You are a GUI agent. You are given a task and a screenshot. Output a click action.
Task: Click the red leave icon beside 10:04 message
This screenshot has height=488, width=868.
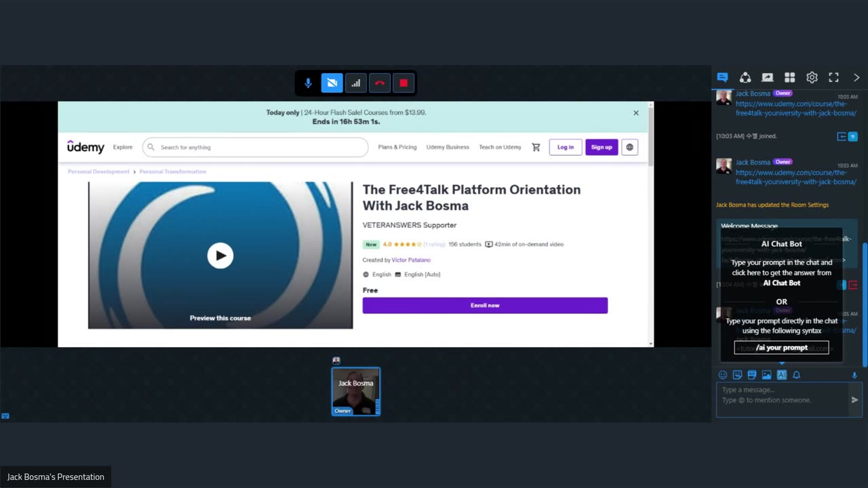(x=853, y=285)
